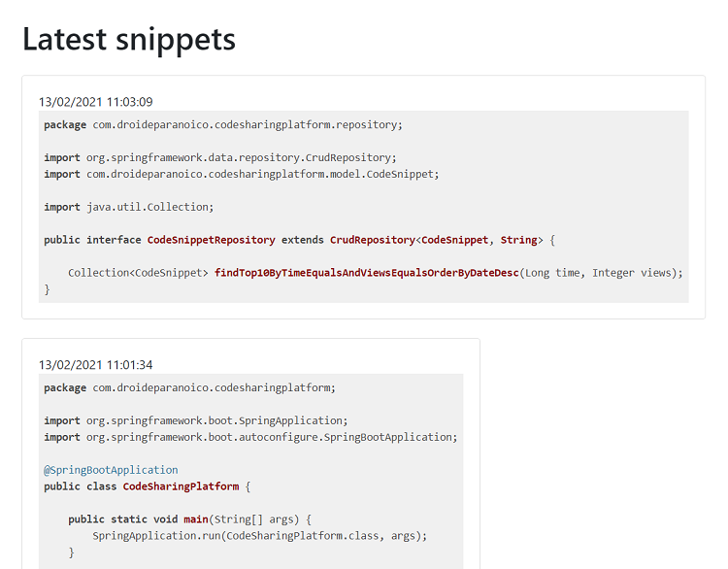Click the @SpringBootApplication annotation

click(111, 470)
